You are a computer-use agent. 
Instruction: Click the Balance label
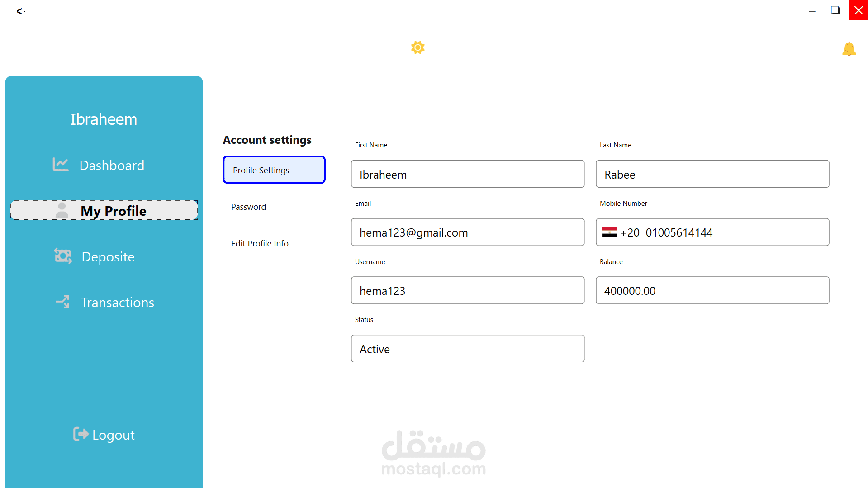point(611,262)
